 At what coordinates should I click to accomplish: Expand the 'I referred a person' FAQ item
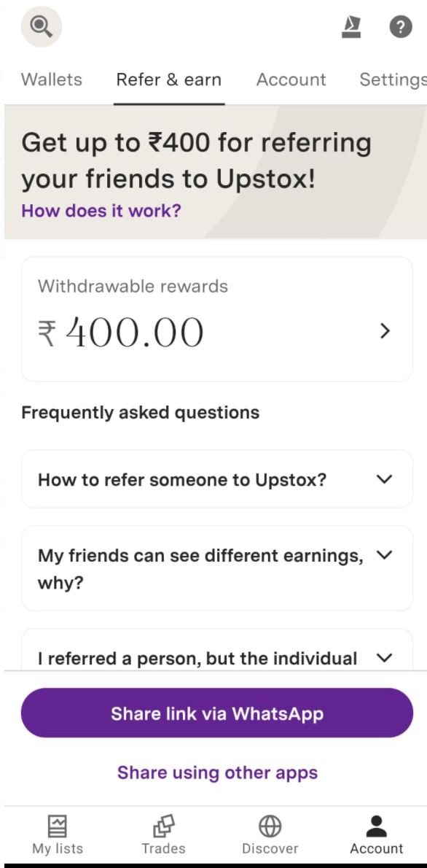[x=216, y=658]
